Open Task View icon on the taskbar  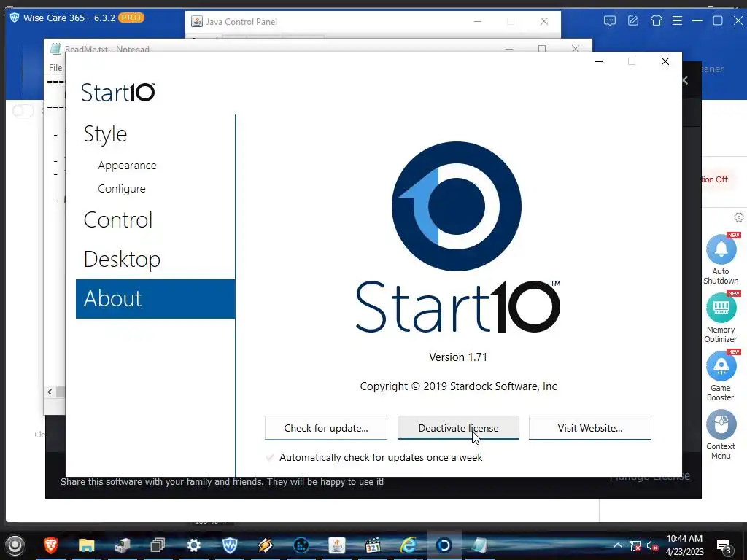[x=158, y=545]
